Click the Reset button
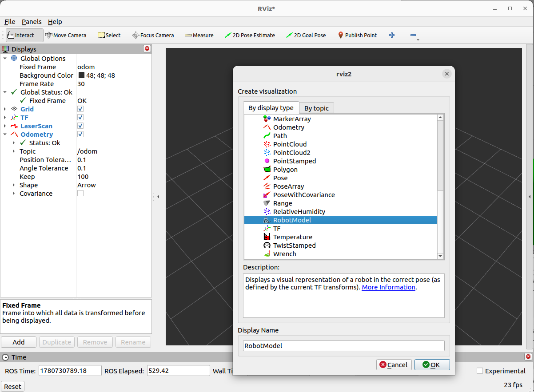 [x=12, y=386]
